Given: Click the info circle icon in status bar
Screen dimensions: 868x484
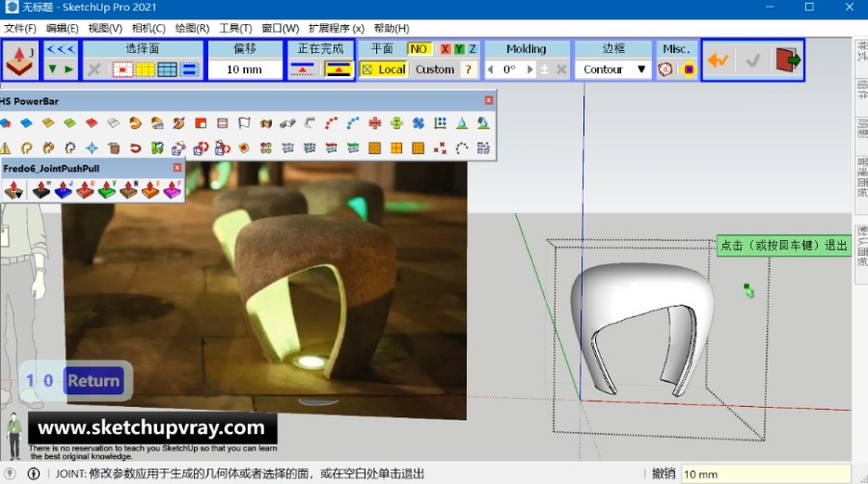Looking at the screenshot, I should (x=33, y=473).
